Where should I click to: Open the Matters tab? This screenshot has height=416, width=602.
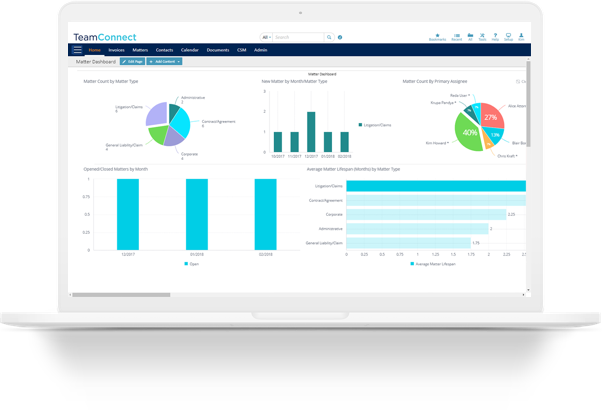pos(140,50)
